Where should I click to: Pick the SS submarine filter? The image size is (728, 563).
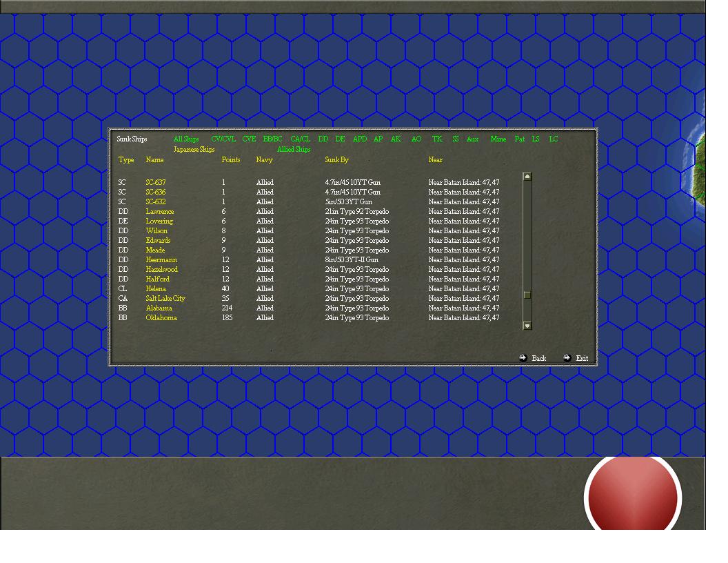pos(456,139)
